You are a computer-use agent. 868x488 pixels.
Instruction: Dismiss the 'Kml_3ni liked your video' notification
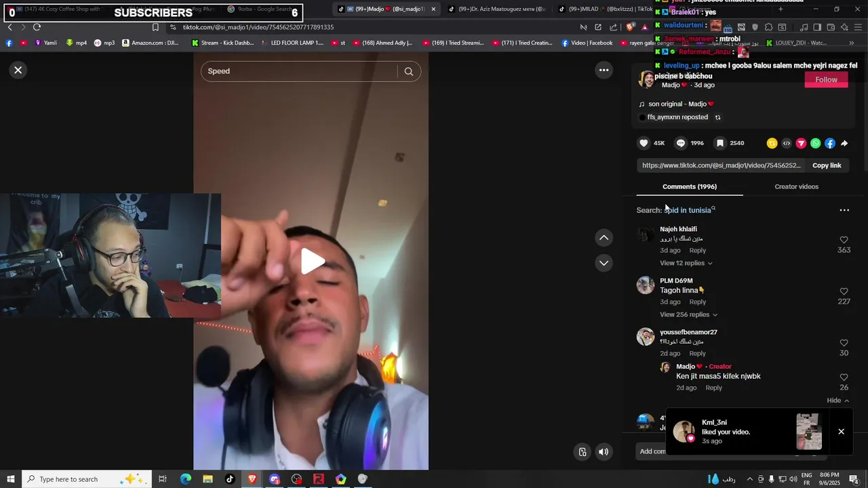841,432
